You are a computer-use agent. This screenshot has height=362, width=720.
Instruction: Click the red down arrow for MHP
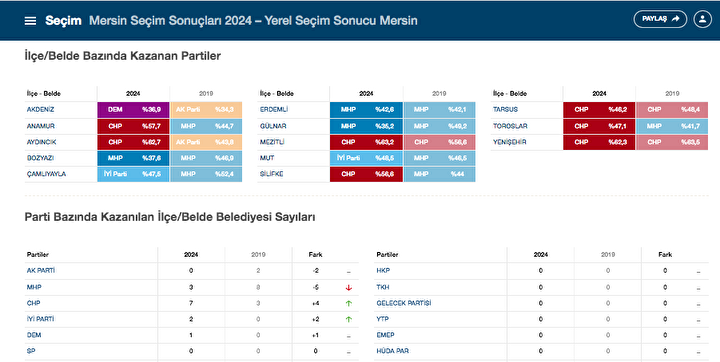(349, 288)
